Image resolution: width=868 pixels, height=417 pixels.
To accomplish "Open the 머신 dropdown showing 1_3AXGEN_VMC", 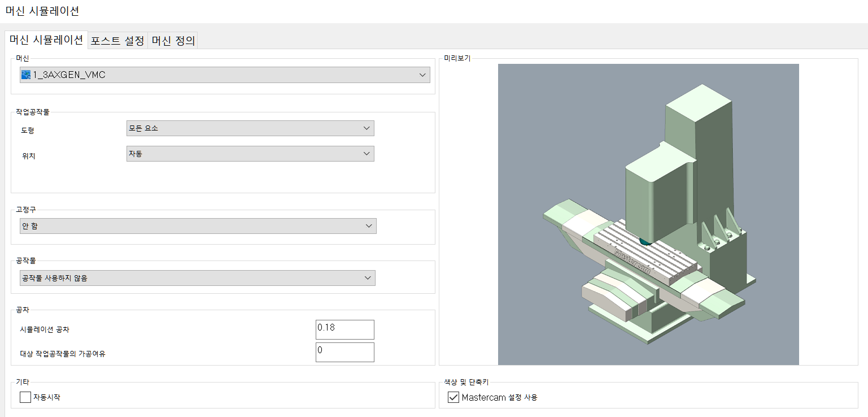I will click(x=225, y=75).
